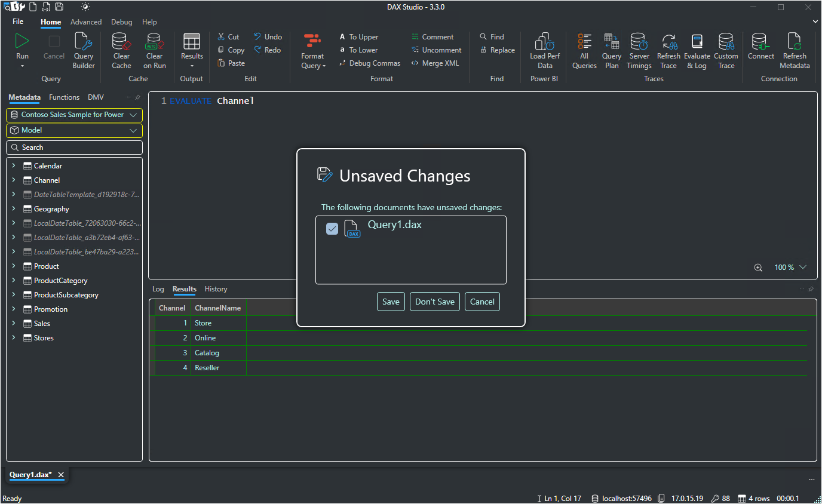
Task: Expand the Geography table
Action: (14, 209)
